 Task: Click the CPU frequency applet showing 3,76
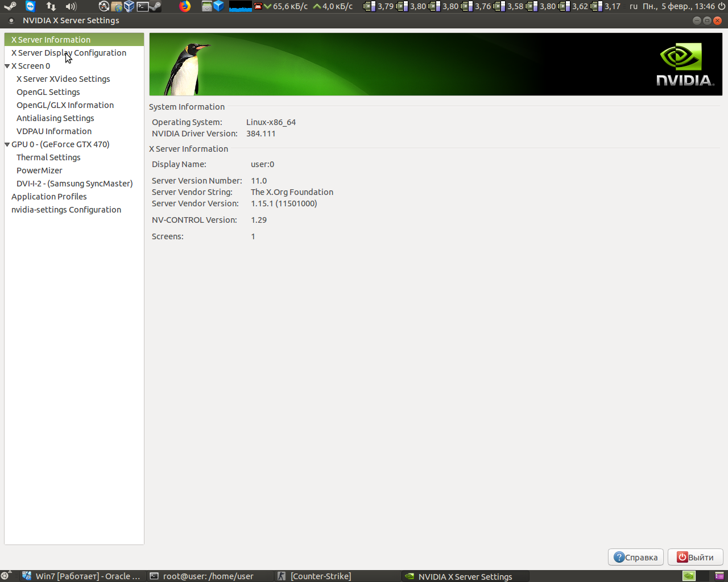tap(476, 6)
